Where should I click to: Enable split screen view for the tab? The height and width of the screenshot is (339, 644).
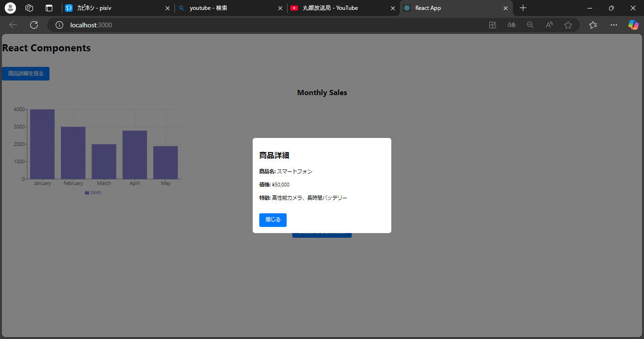tap(492, 24)
